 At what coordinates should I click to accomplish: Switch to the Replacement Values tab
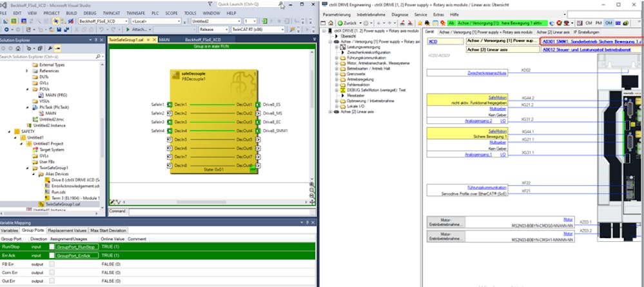point(66,230)
